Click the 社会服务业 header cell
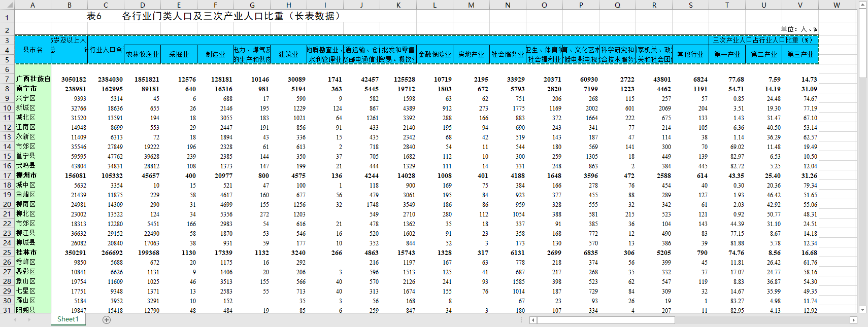Image resolution: width=868 pixels, height=327 pixels. 508,54
